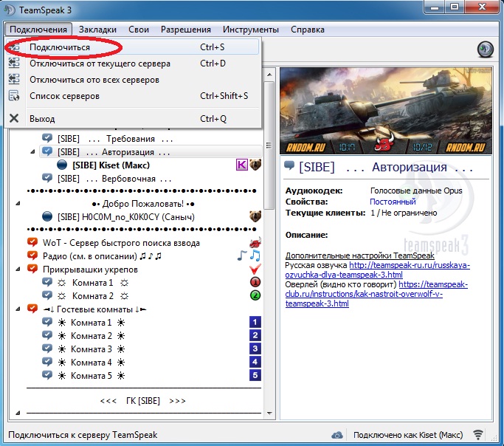
Task: Click blue badge 5 of Комната 5
Action: (x=255, y=375)
